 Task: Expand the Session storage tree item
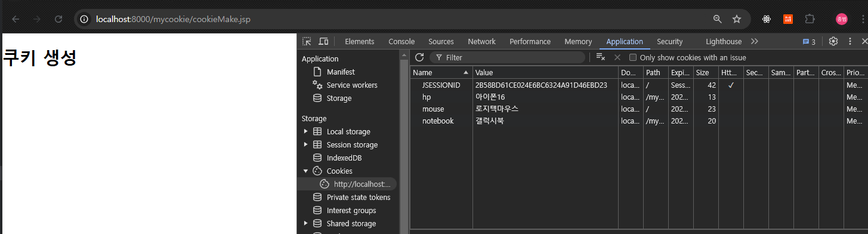click(306, 144)
